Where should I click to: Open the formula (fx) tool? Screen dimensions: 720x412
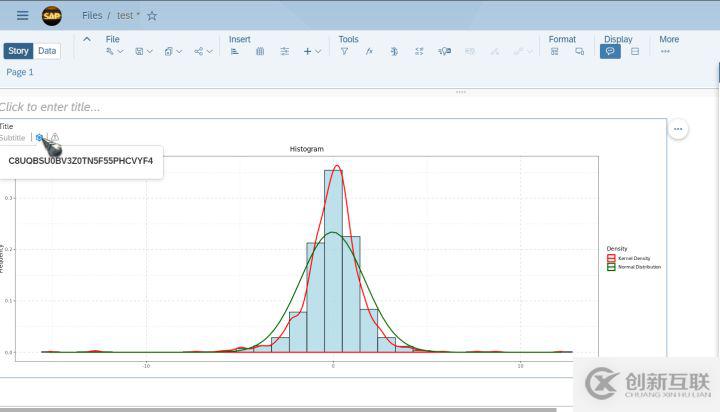pyautogui.click(x=369, y=51)
